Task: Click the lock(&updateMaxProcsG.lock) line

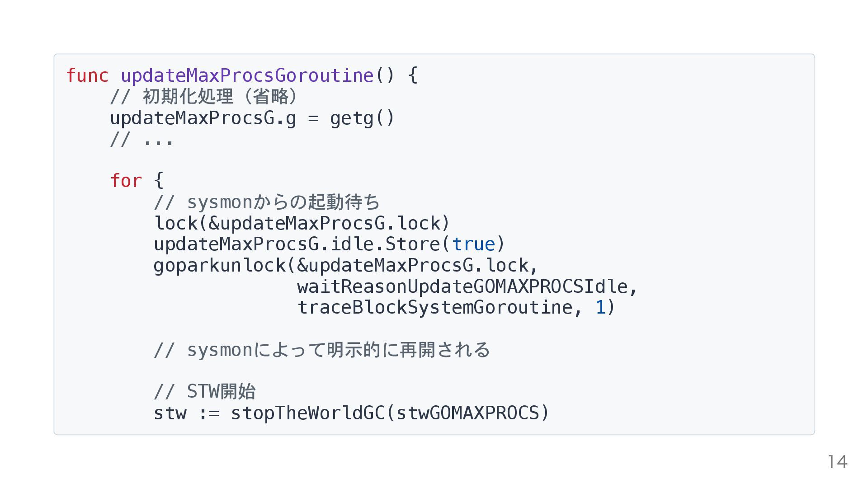Action: (x=302, y=223)
